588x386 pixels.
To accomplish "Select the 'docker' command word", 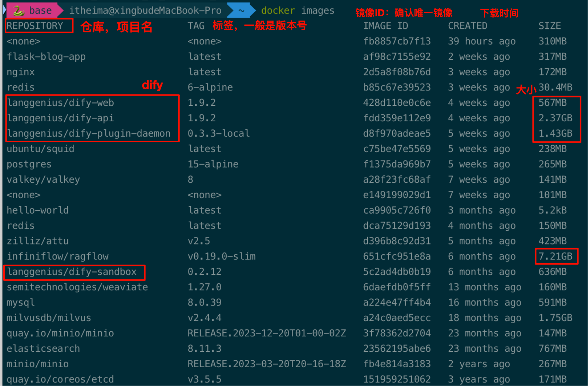I will pos(278,11).
